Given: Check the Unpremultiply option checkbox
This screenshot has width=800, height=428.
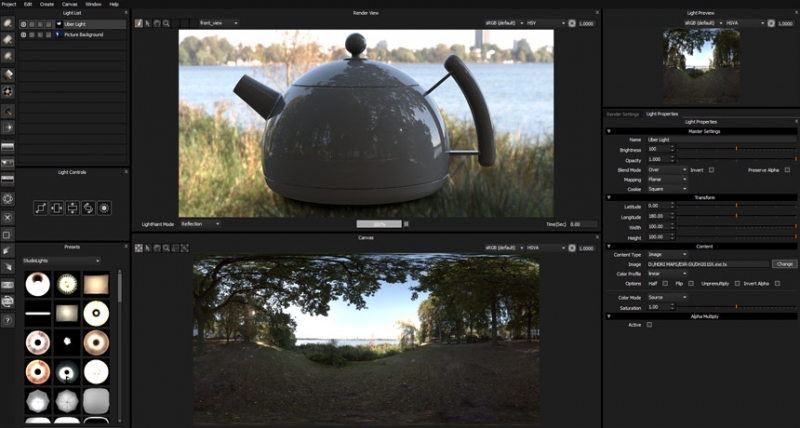Looking at the screenshot, I should coord(737,284).
